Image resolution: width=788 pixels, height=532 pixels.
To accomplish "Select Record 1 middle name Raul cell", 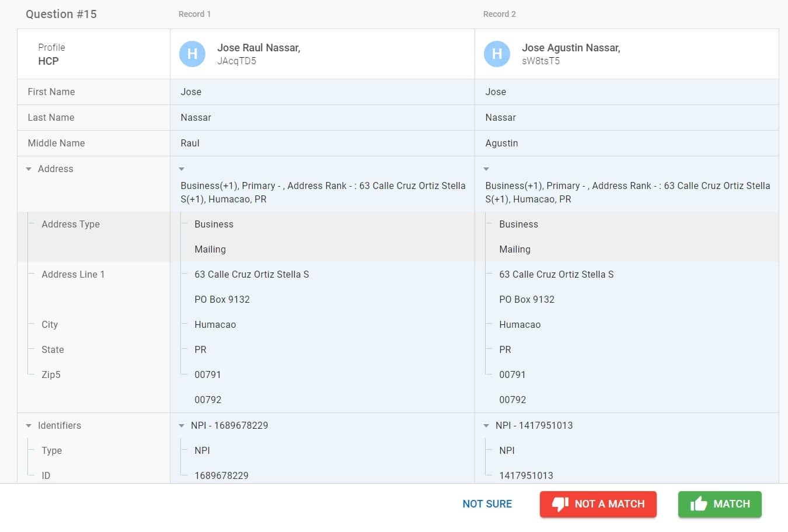I will point(190,143).
